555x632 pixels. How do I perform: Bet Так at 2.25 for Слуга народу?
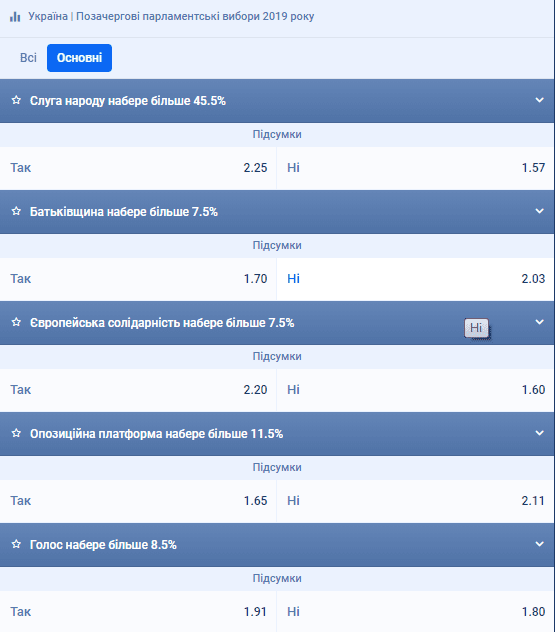(x=138, y=168)
